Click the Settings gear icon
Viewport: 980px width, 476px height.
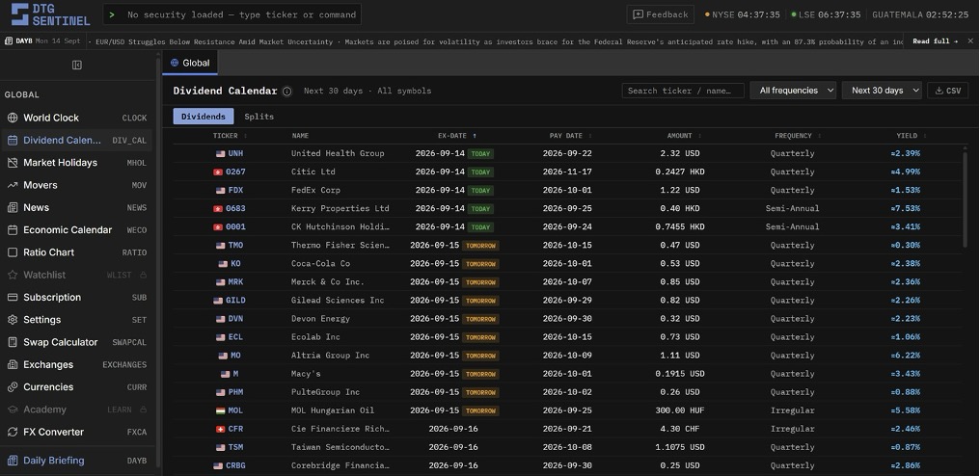pos(12,320)
